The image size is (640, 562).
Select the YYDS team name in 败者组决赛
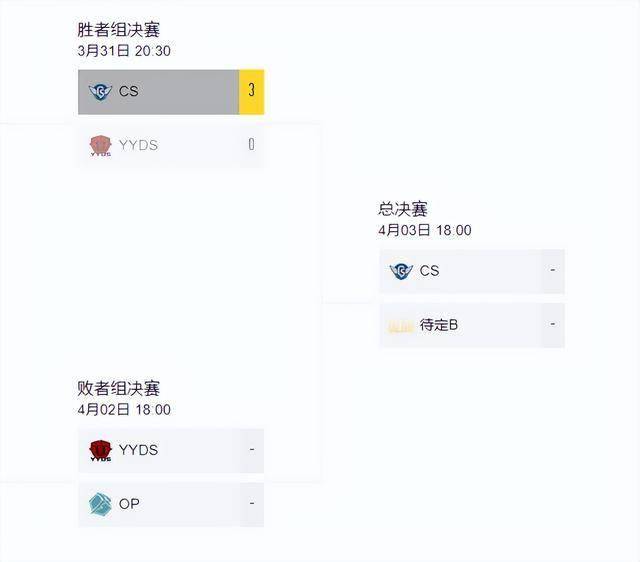138,450
